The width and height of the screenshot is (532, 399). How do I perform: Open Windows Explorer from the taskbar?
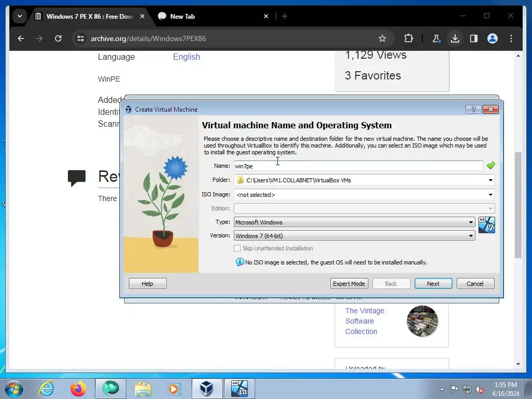click(143, 389)
